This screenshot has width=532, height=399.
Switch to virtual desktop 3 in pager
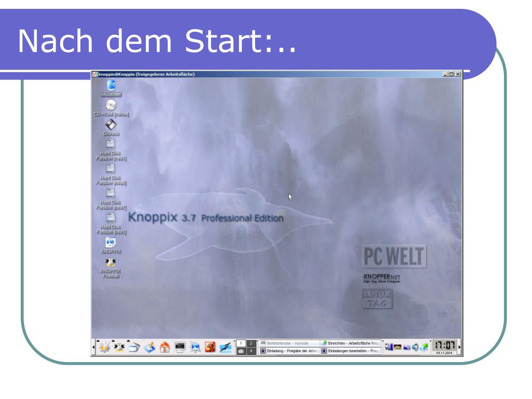tap(241, 351)
